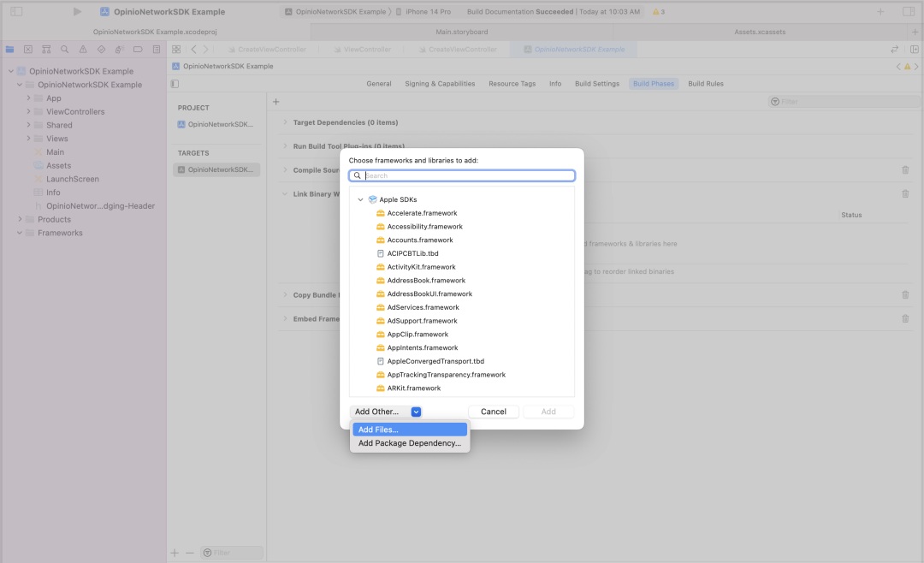This screenshot has width=924, height=563.
Task: Switch to the Build Settings tab
Action: (x=596, y=84)
